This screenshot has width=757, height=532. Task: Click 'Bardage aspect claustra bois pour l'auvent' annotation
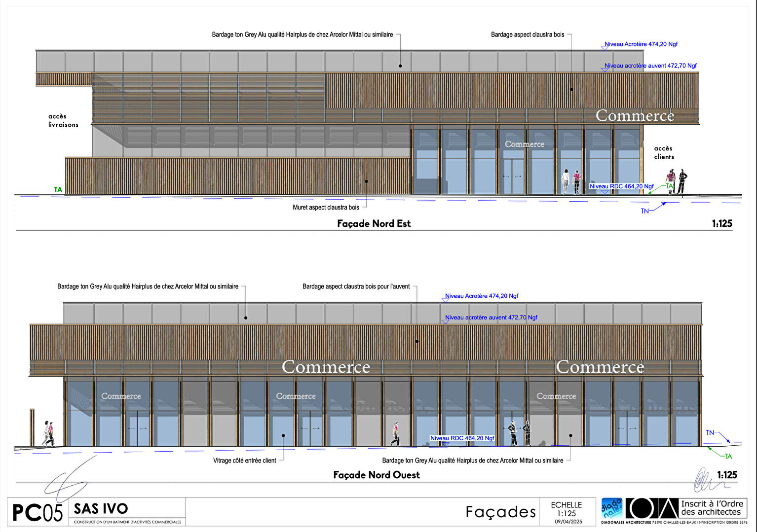[x=356, y=286]
